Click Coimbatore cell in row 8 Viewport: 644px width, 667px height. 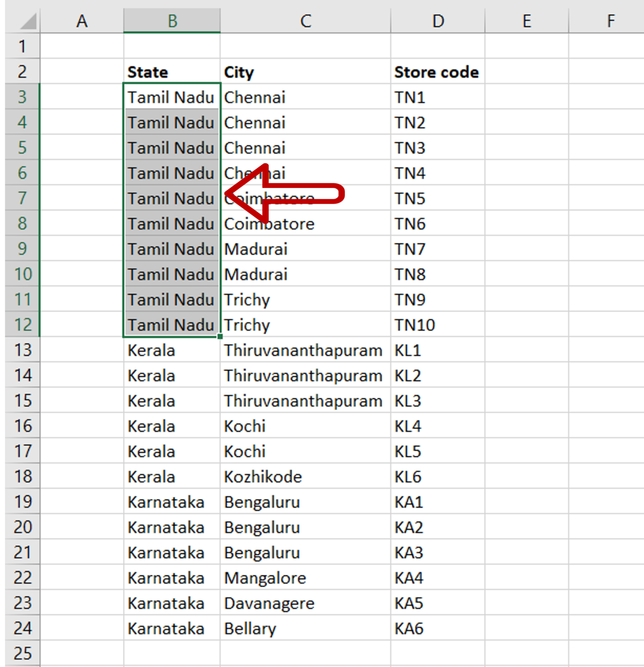[x=305, y=223]
